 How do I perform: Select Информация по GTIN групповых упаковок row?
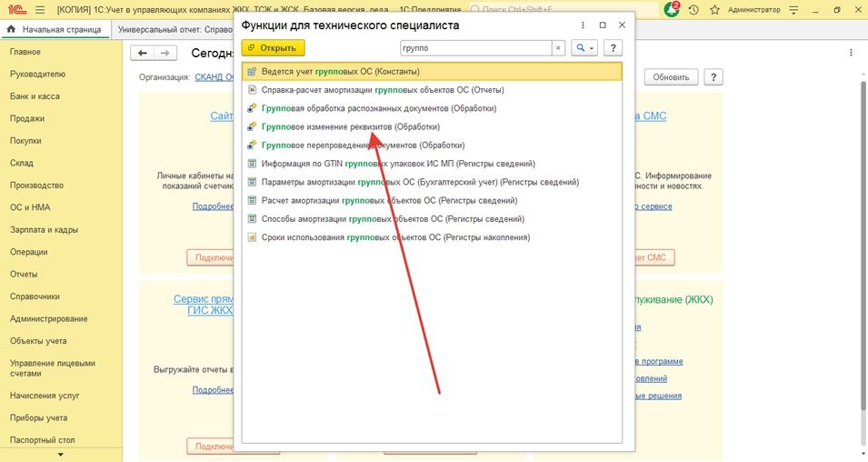[432, 164]
